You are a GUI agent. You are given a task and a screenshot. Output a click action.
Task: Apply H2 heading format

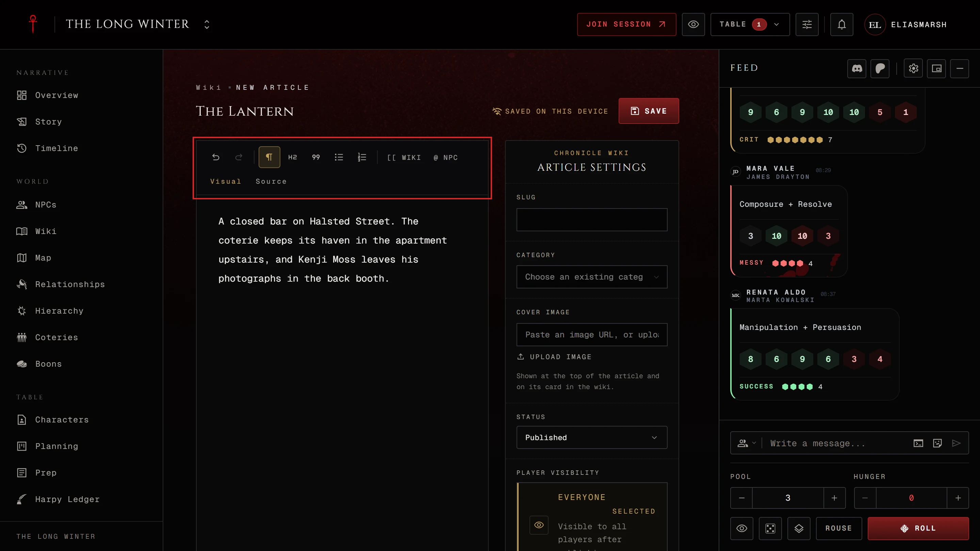tap(293, 157)
